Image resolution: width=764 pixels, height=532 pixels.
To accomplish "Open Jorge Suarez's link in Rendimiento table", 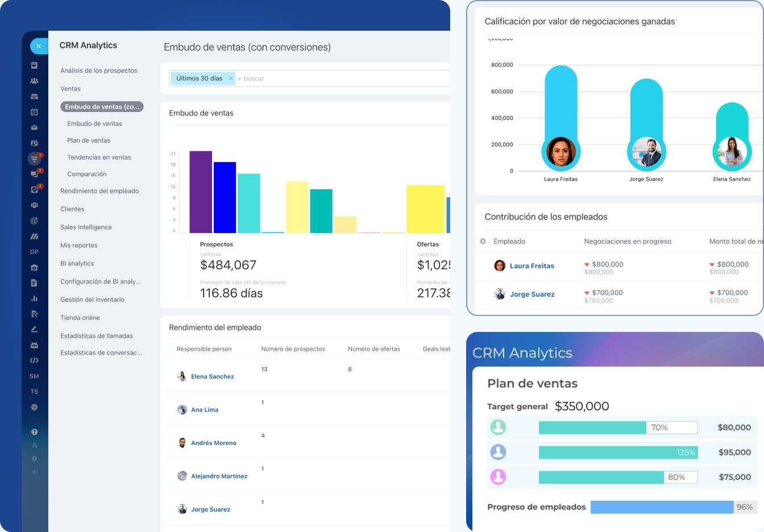I will click(x=211, y=510).
